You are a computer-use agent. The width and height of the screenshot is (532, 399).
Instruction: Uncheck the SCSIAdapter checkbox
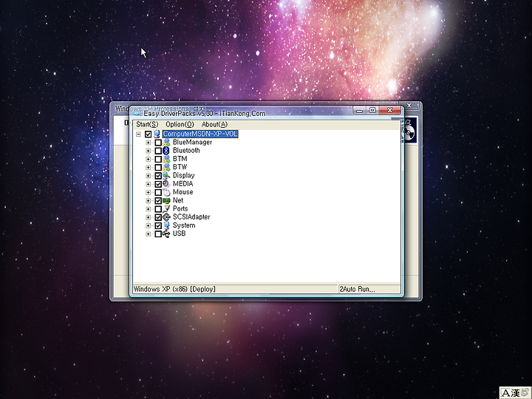[x=158, y=217]
